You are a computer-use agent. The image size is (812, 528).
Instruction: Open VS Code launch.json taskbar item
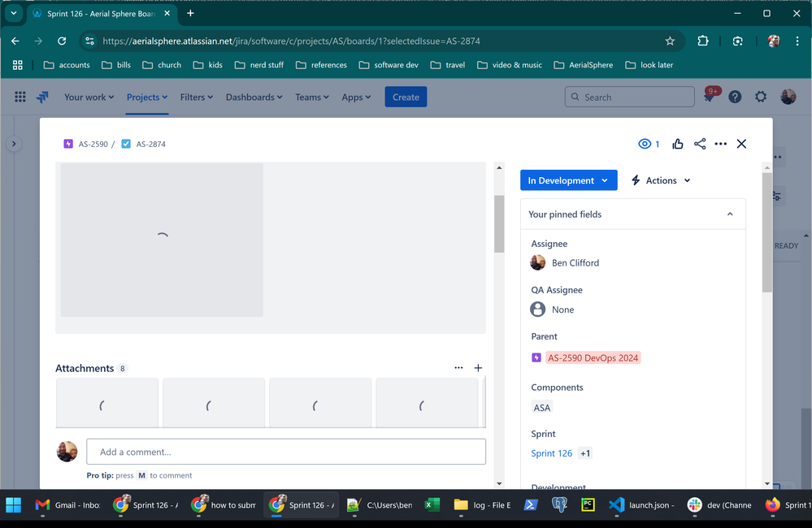[x=641, y=504]
